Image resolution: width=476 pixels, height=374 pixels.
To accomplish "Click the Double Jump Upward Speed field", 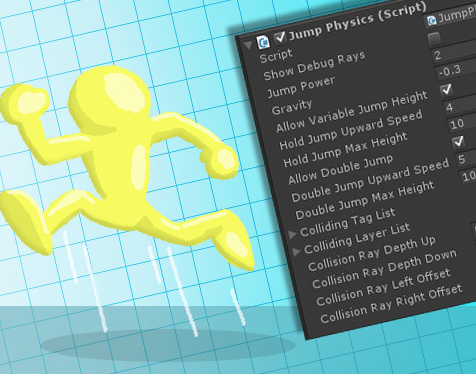I will (466, 159).
